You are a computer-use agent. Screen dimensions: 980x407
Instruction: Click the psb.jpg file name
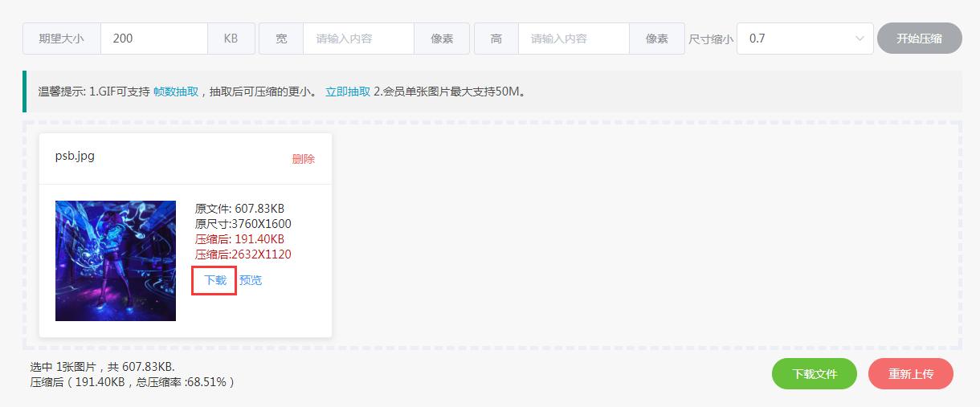coord(75,156)
